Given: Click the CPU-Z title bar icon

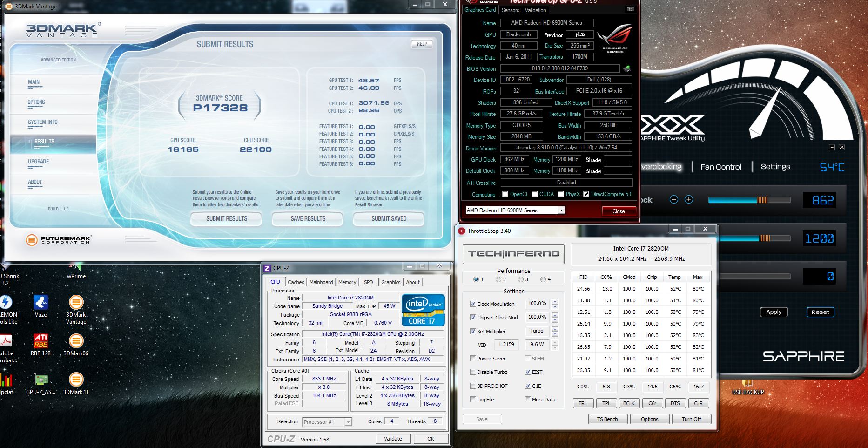Looking at the screenshot, I should tap(267, 268).
